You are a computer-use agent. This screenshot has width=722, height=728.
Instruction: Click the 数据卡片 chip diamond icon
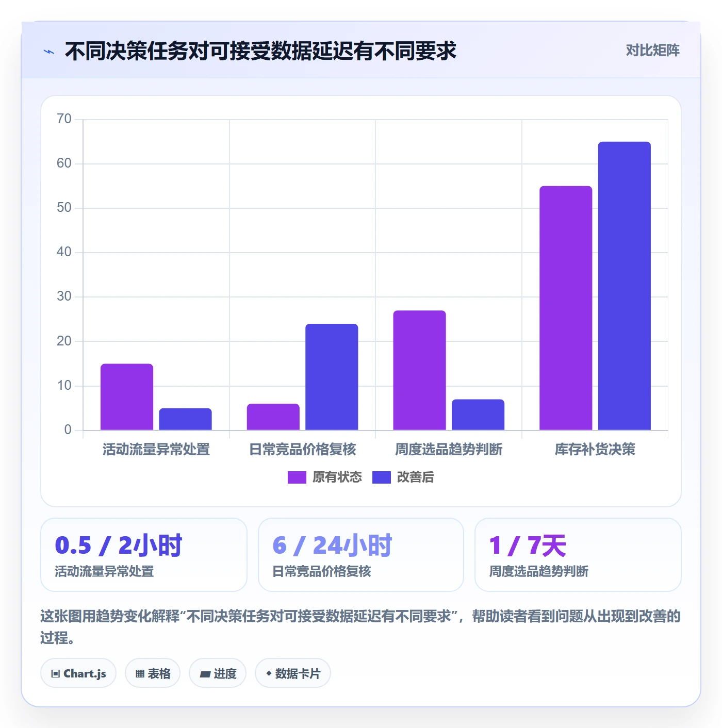[x=269, y=673]
